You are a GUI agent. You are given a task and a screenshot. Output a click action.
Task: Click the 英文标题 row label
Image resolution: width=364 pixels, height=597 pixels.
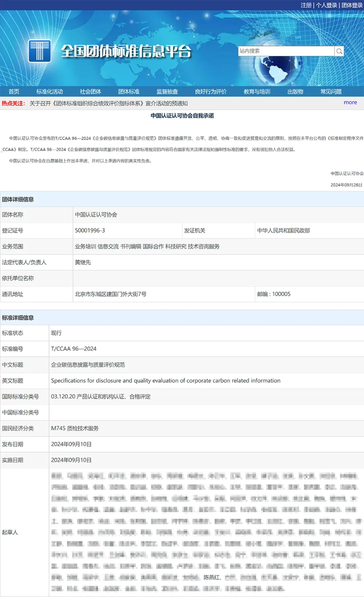[12, 381]
